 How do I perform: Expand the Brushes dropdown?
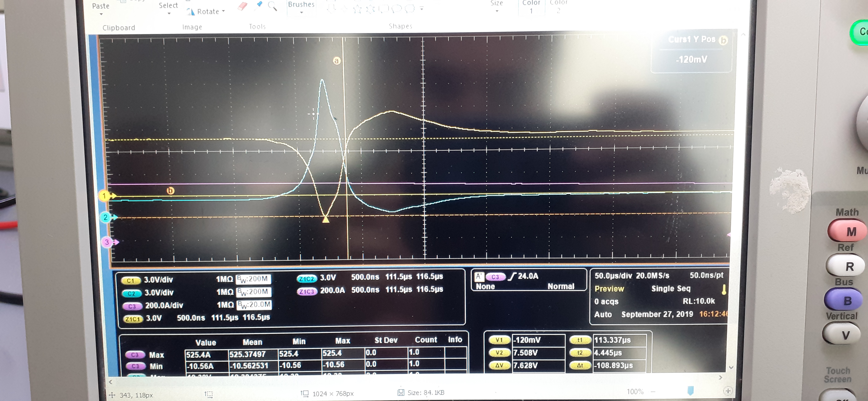(x=301, y=12)
